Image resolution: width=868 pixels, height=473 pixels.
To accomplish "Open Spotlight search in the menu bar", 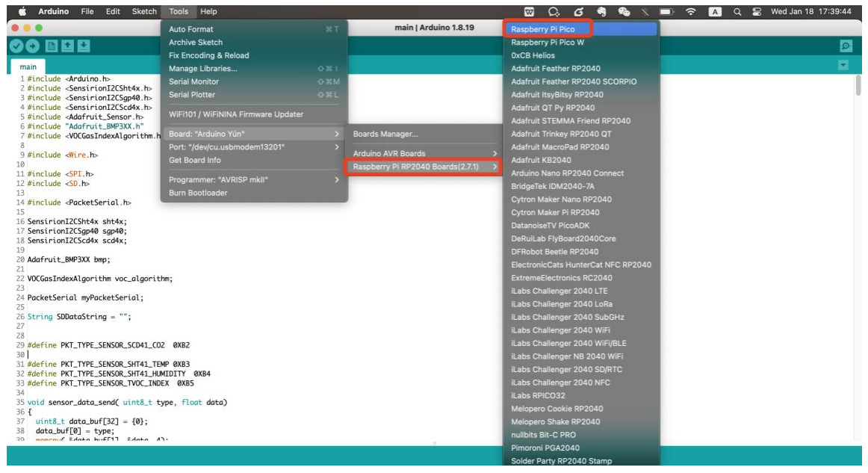I will 737,12.
